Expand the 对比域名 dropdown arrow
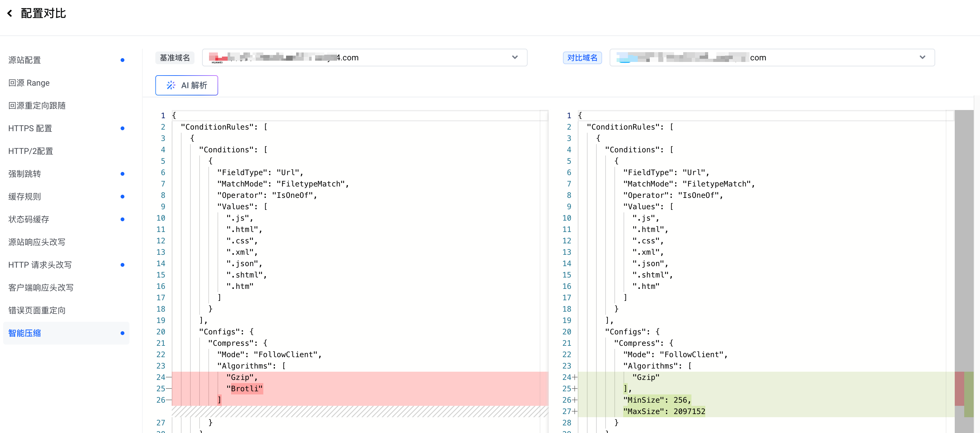 click(922, 58)
